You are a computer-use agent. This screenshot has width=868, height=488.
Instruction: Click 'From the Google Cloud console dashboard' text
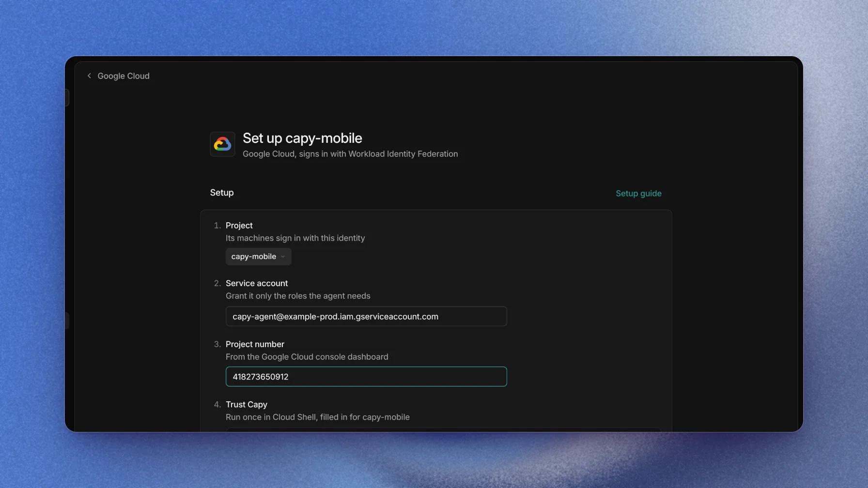tap(307, 357)
